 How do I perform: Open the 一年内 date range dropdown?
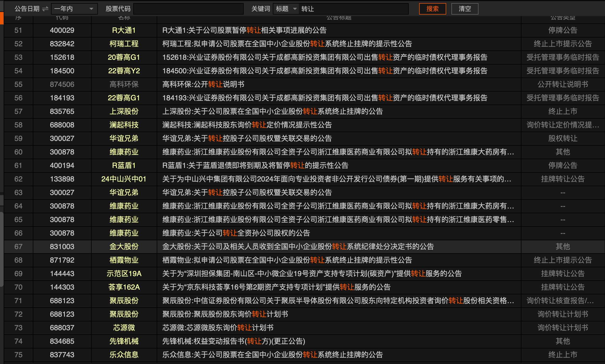(74, 9)
